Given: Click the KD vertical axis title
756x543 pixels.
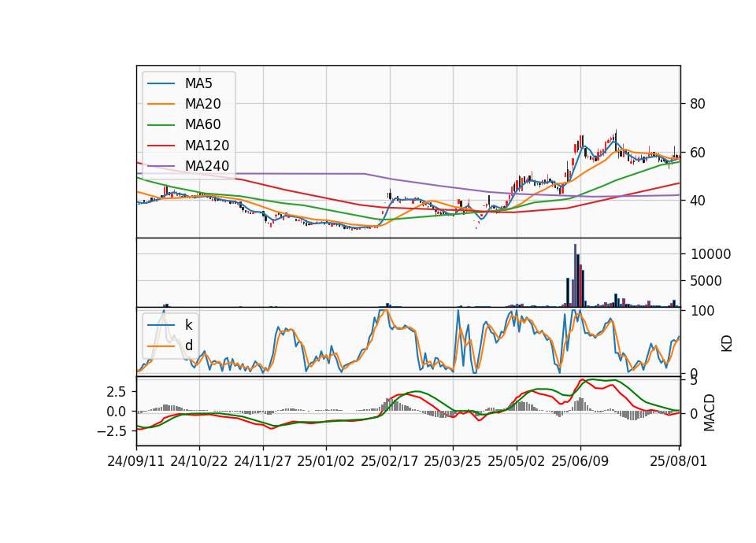Looking at the screenshot, I should 727,343.
